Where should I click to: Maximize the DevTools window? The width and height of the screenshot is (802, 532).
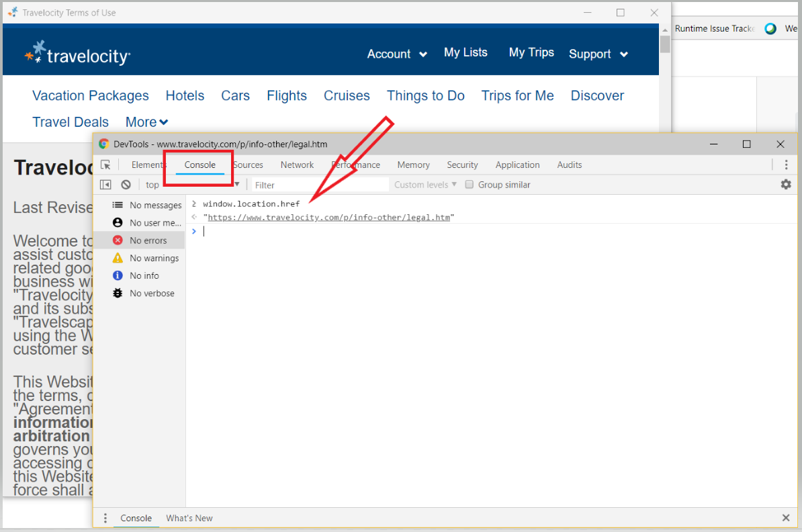click(747, 144)
